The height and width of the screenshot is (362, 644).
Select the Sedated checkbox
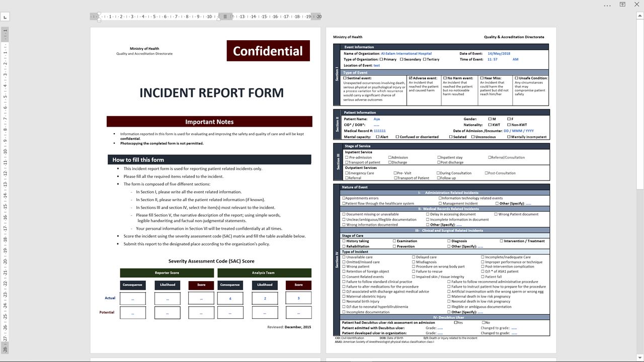pos(451,137)
